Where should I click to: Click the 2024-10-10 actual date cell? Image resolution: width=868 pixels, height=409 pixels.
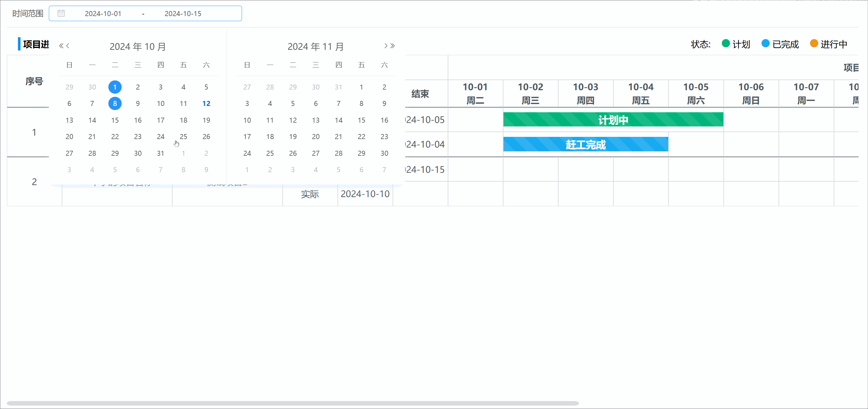click(365, 194)
